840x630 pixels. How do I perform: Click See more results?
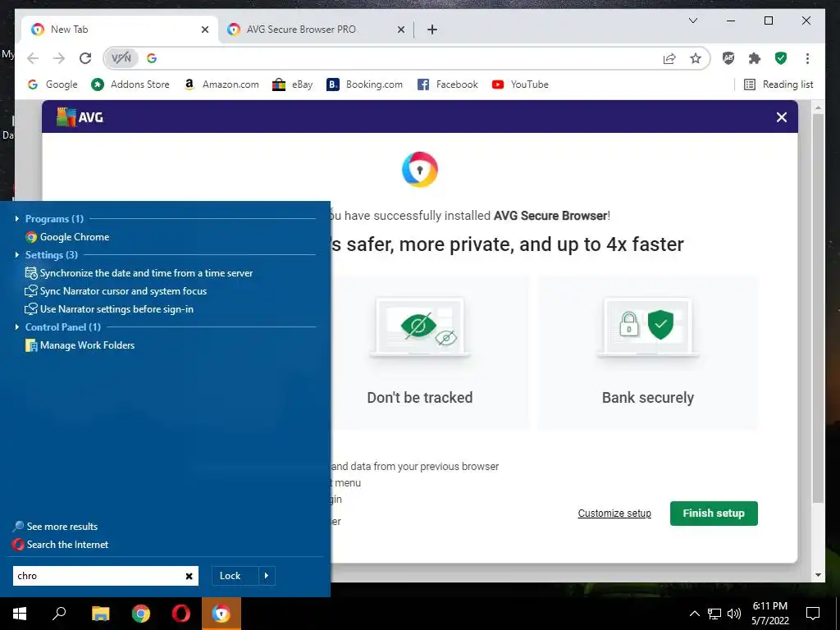click(55, 527)
